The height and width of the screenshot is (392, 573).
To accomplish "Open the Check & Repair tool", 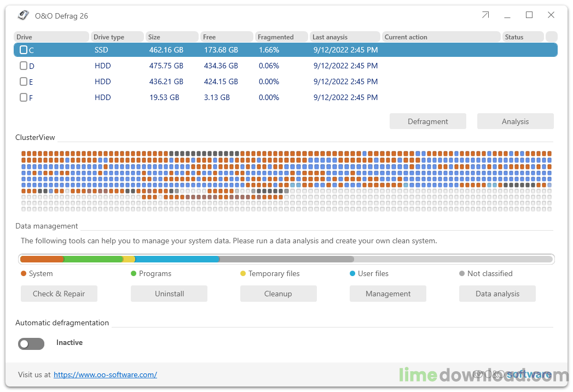I will 59,294.
